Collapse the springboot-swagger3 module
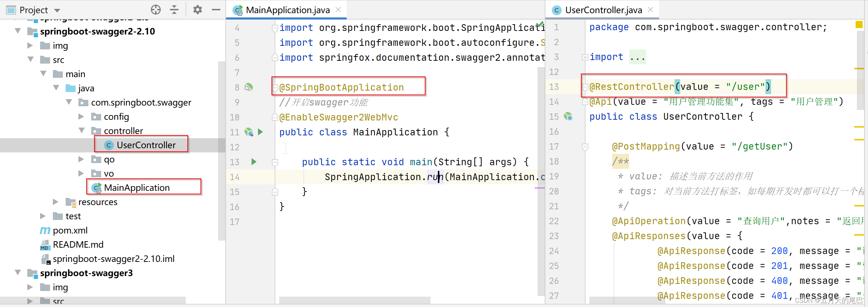Screen dimensions: 868x307 click(18, 273)
